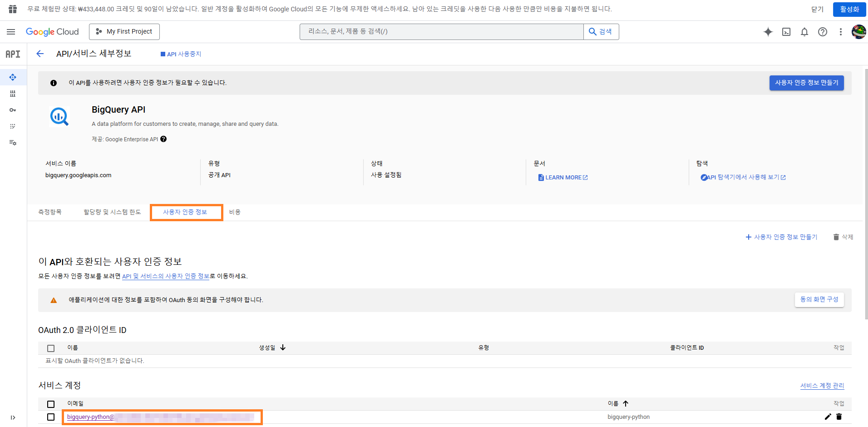This screenshot has width=868, height=427.
Task: Select all OAuth clients checkbox
Action: [x=51, y=348]
